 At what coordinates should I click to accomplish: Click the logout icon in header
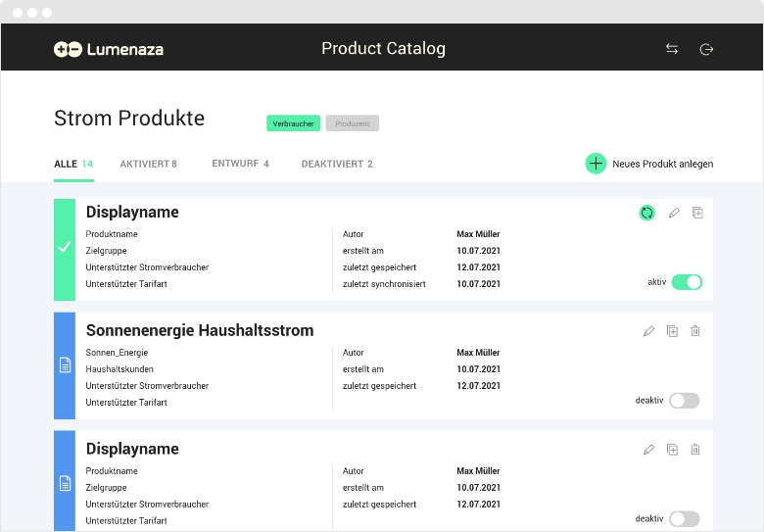706,49
